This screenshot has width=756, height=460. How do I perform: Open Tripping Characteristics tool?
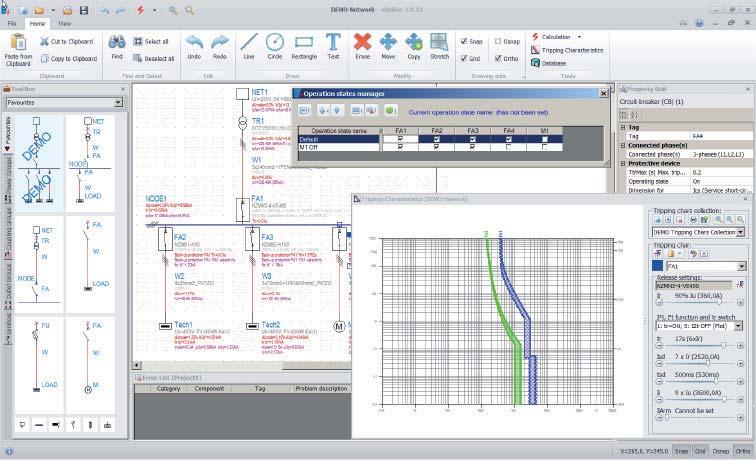pyautogui.click(x=567, y=50)
